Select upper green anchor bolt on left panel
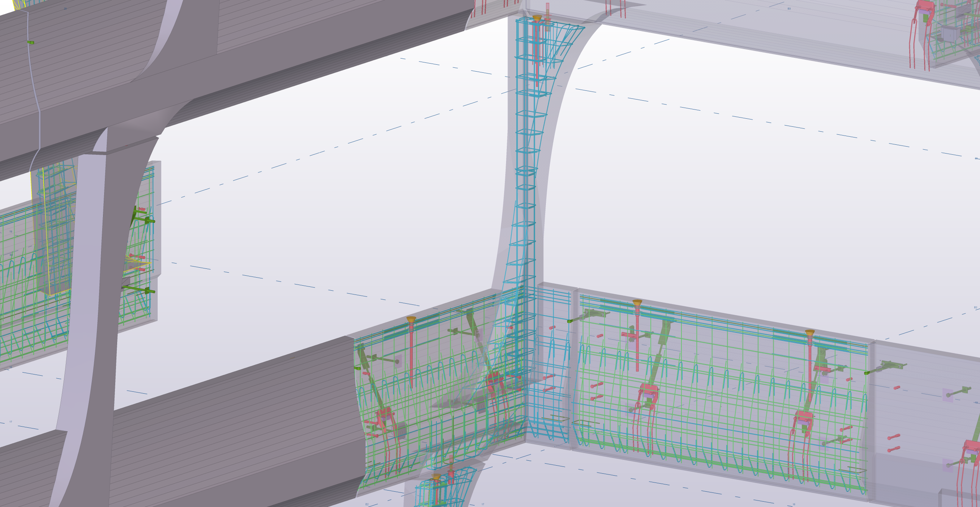The height and width of the screenshot is (507, 980). tap(149, 221)
